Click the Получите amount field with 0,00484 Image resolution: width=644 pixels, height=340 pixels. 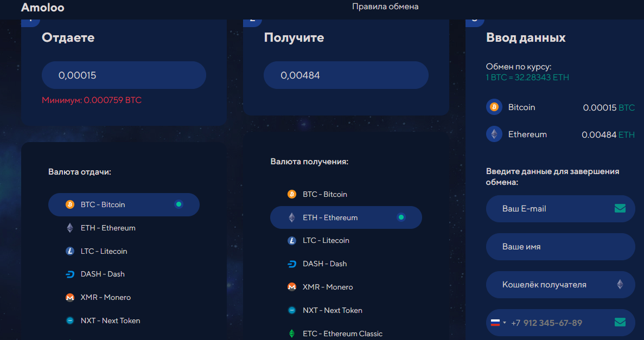pyautogui.click(x=346, y=75)
